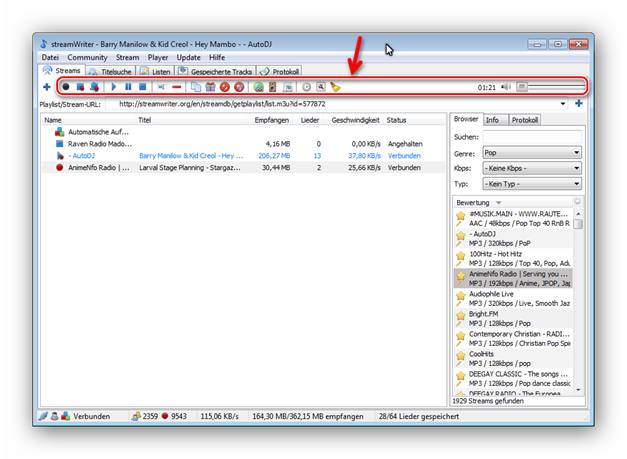Open the Stream menu
The image size is (627, 459).
(x=128, y=58)
